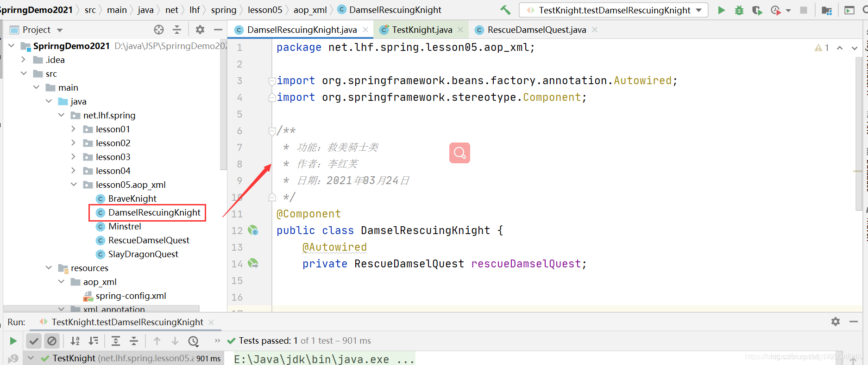
Task: Open the Minstrel class
Action: [125, 226]
